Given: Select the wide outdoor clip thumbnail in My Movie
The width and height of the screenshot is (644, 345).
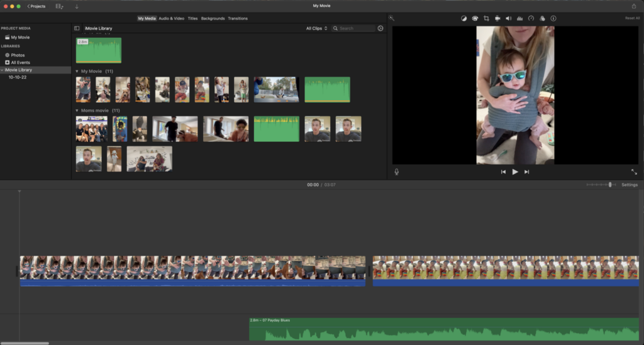Looking at the screenshot, I should tap(277, 89).
